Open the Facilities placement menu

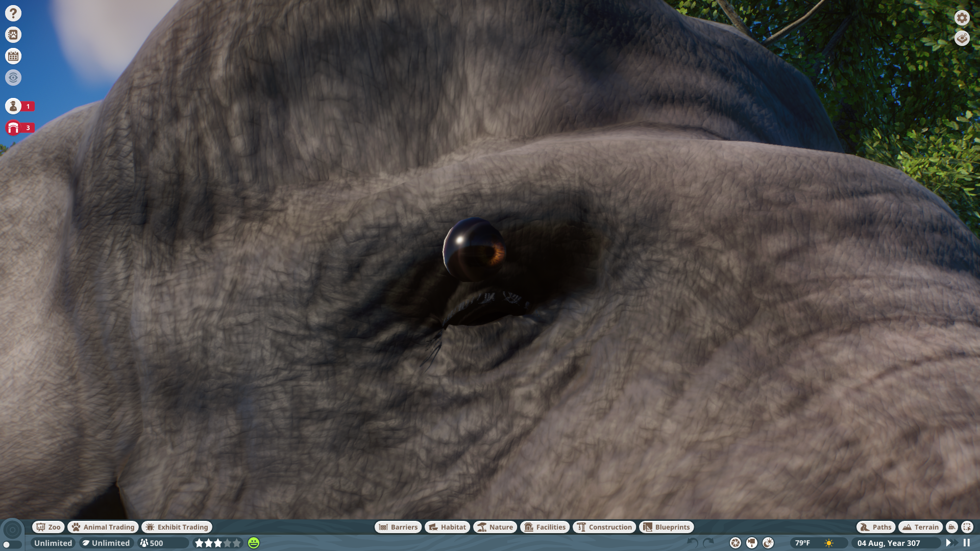pos(545,527)
